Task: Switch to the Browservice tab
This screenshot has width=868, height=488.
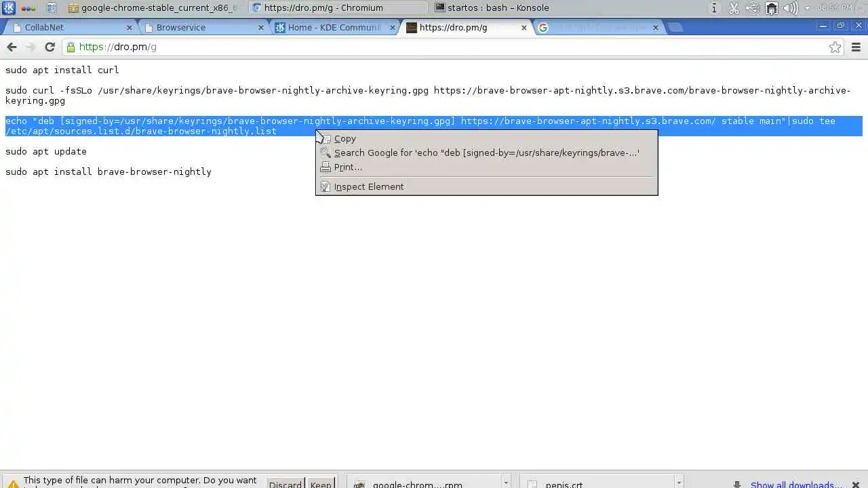Action: (203, 27)
